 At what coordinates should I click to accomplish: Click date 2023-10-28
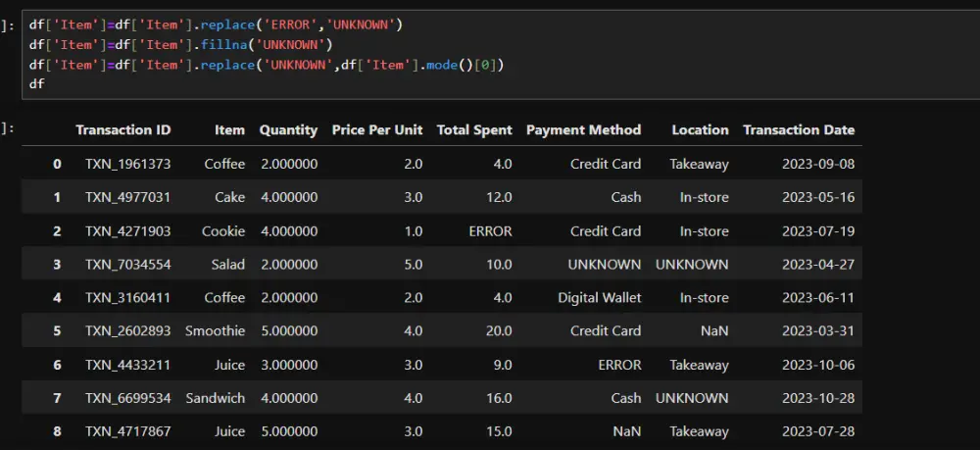click(x=818, y=398)
